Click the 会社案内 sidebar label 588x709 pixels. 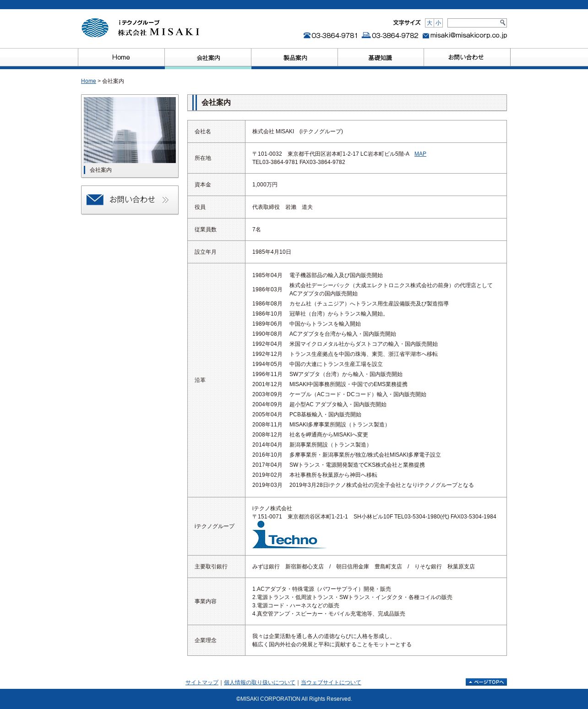tap(101, 170)
